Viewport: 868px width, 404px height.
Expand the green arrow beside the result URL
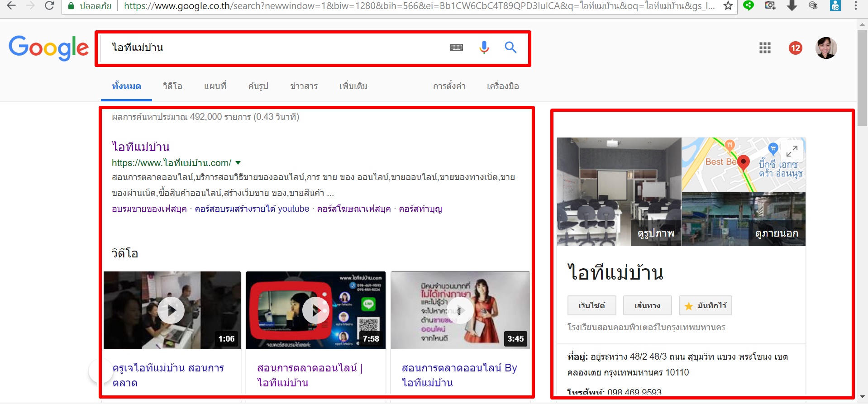(238, 163)
